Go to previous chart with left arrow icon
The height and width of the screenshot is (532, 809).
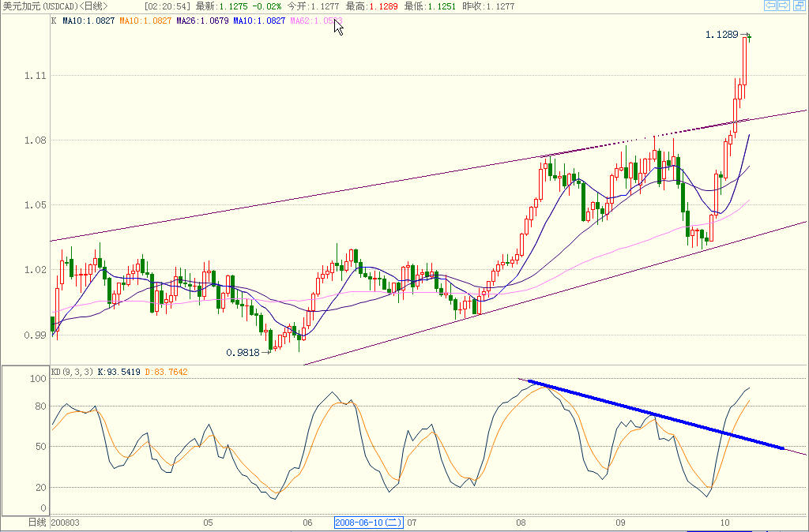pyautogui.click(x=770, y=6)
